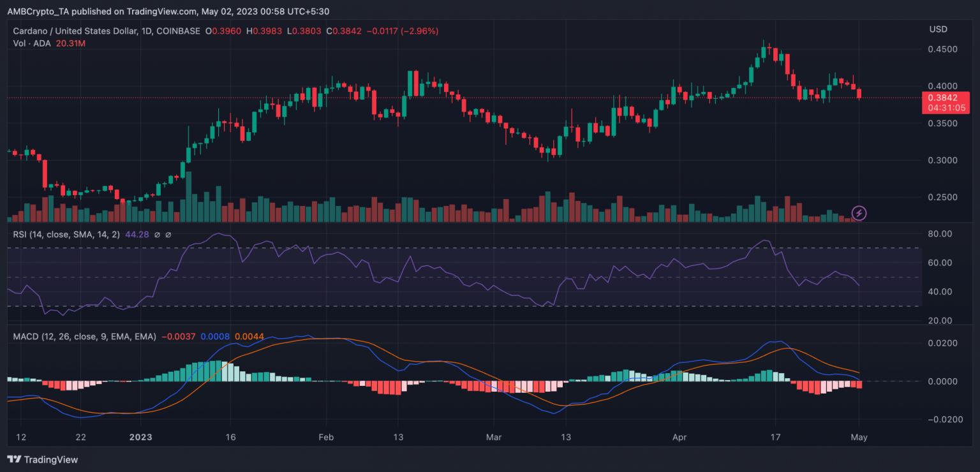
Task: Click the Apr label on the time axis
Action: (679, 437)
